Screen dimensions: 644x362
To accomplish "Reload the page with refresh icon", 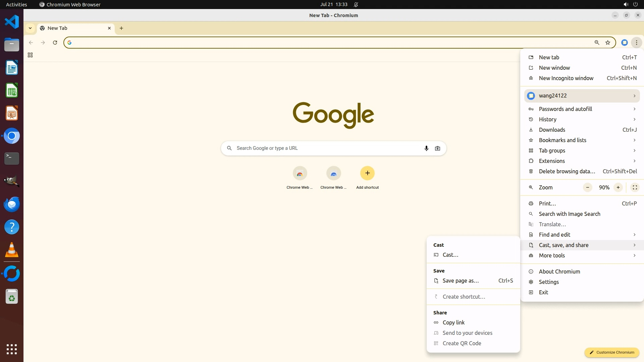I will (x=55, y=43).
